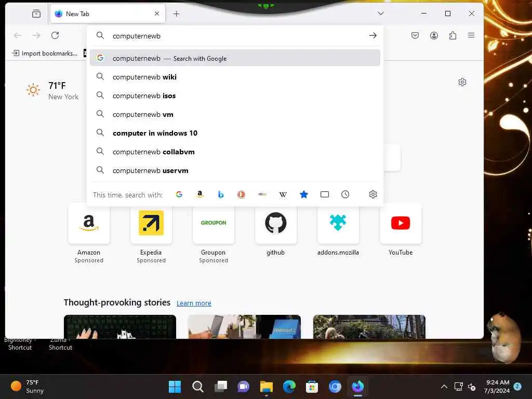Launch Microsoft Edge from the taskbar

click(289, 387)
